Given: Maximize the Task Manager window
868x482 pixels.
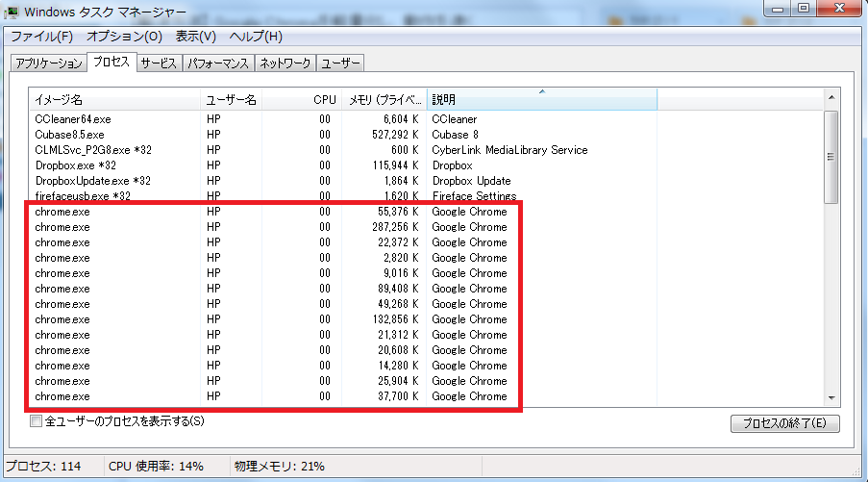Looking at the screenshot, I should [x=804, y=9].
